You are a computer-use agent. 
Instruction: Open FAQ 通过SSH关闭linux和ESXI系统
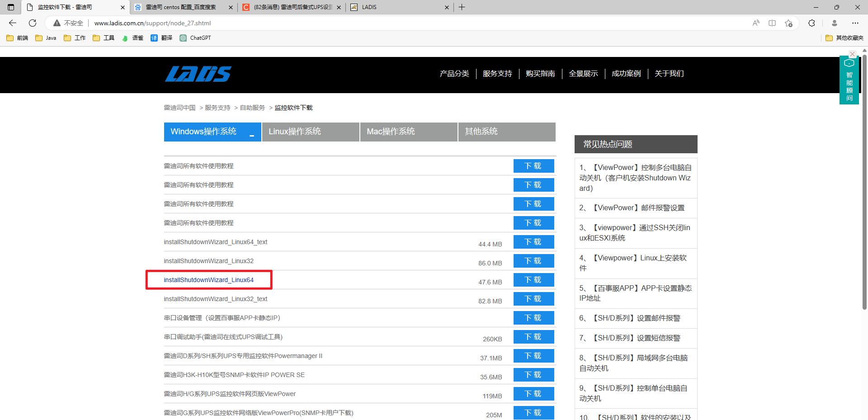coord(635,233)
